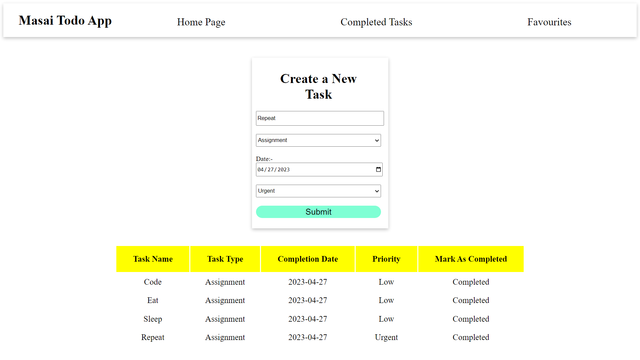Open the date picker calendar icon

(378, 169)
